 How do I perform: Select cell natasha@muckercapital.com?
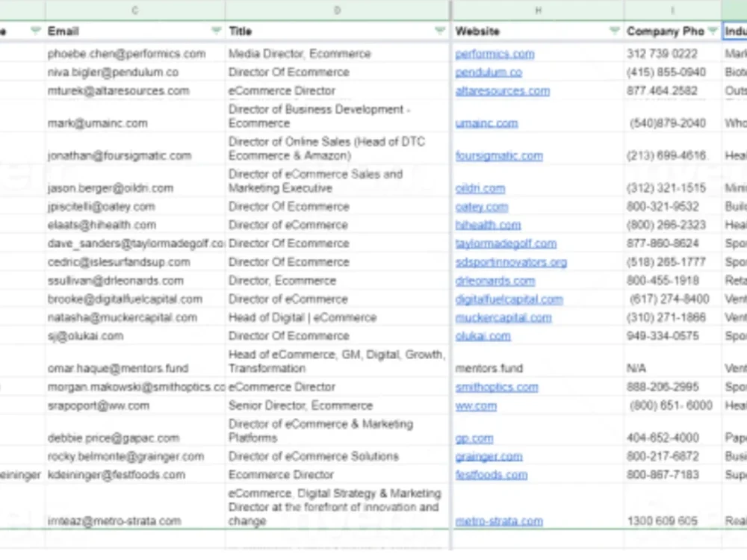tap(135, 317)
